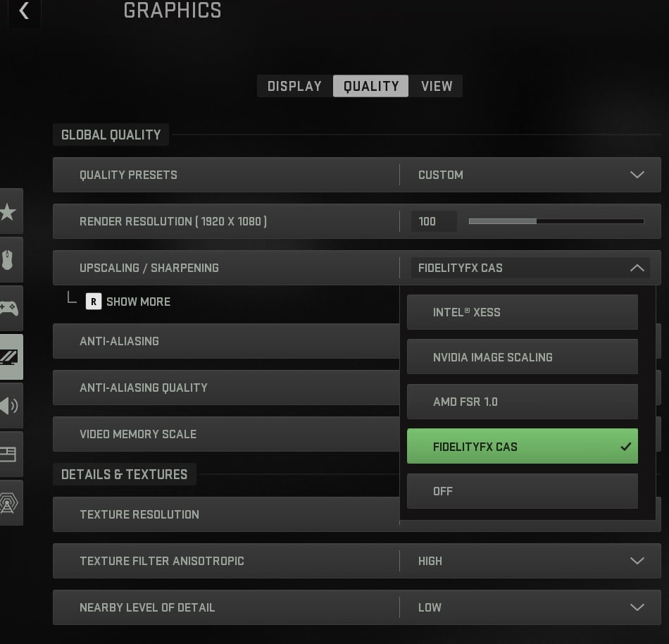Open Nearby Level of Detail Low dropdown
The width and height of the screenshot is (669, 644).
[x=530, y=607]
